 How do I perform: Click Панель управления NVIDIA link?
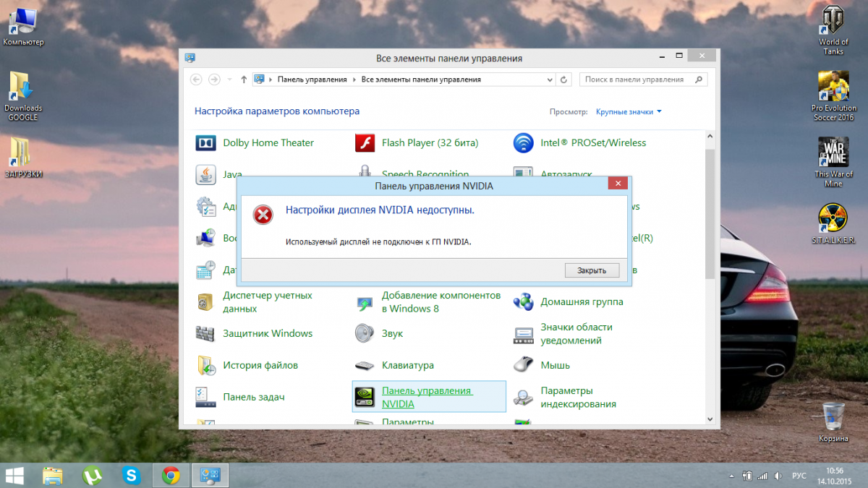tap(427, 397)
